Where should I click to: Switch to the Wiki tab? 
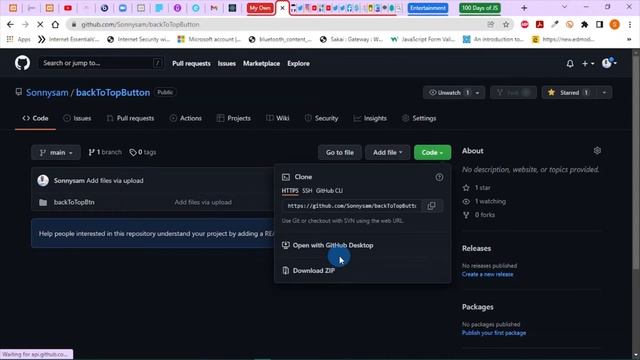[x=278, y=118]
